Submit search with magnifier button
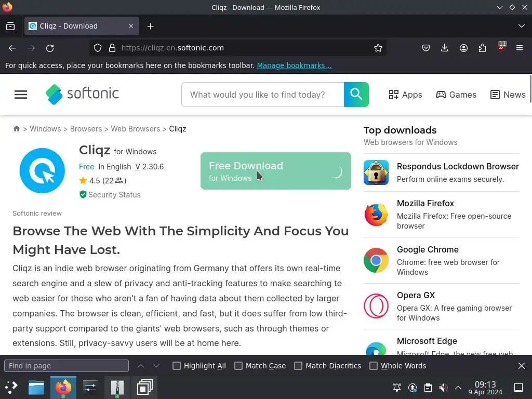Viewport: 532px width, 399px height. point(356,95)
